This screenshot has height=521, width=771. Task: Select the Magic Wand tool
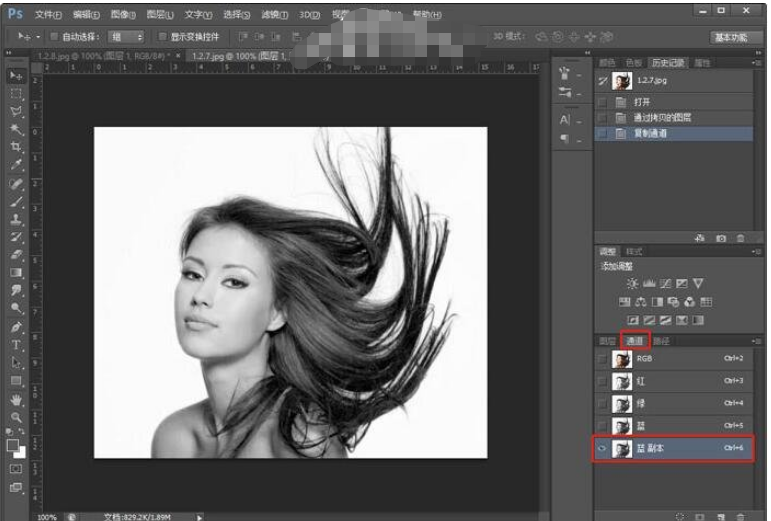16,129
